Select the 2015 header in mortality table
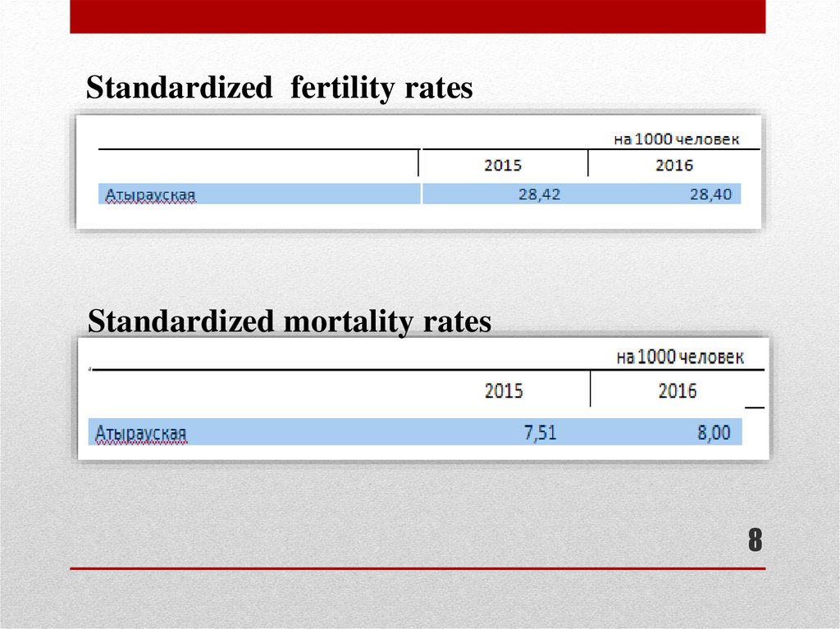840x629 pixels. coord(503,390)
